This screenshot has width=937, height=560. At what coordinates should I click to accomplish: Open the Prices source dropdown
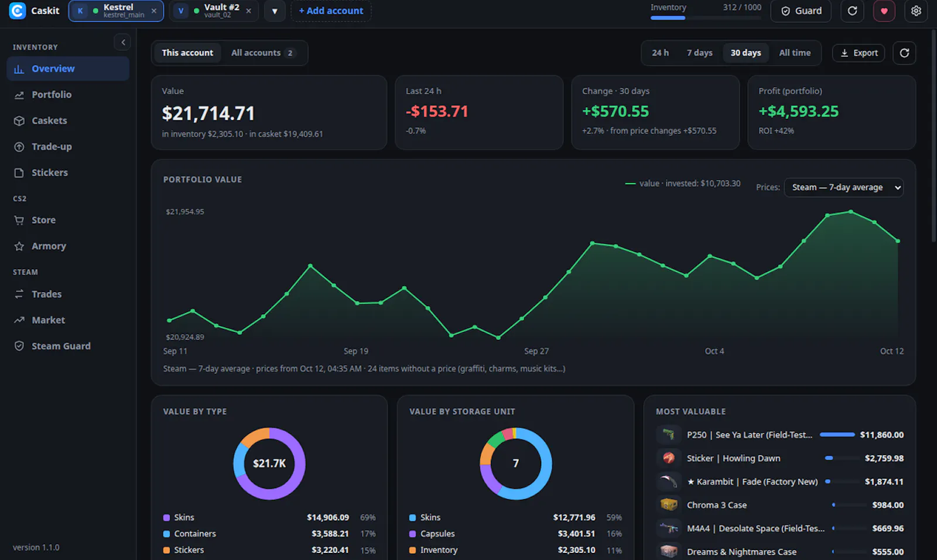coord(843,187)
